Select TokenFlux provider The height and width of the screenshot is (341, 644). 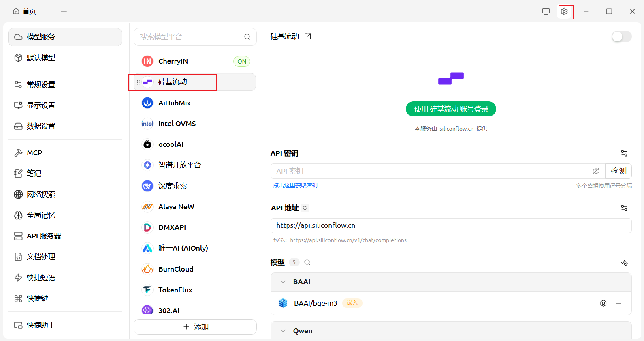click(195, 290)
